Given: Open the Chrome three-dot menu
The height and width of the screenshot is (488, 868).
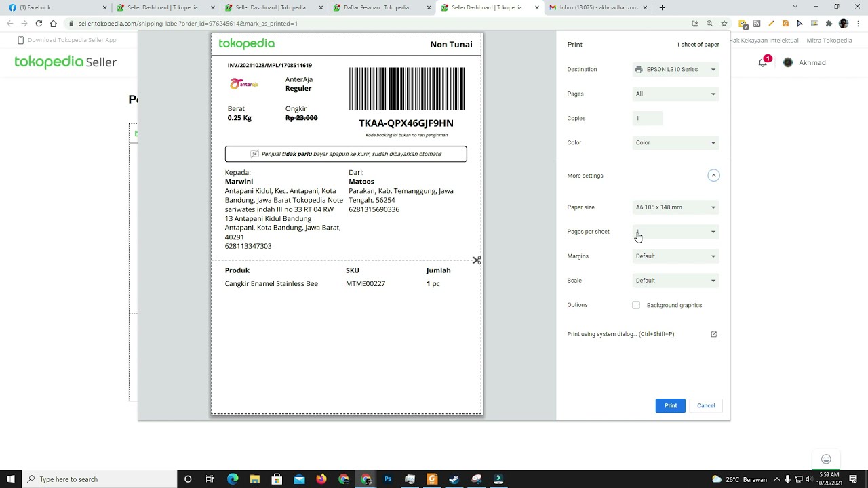Looking at the screenshot, I should 858,23.
